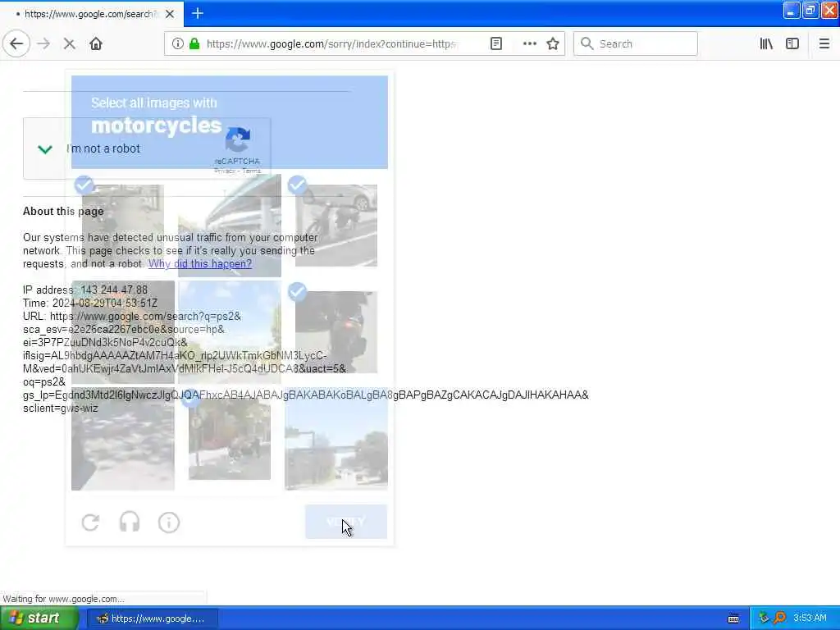Click the 'About this page' heading
Image resolution: width=840 pixels, height=630 pixels.
coord(63,211)
